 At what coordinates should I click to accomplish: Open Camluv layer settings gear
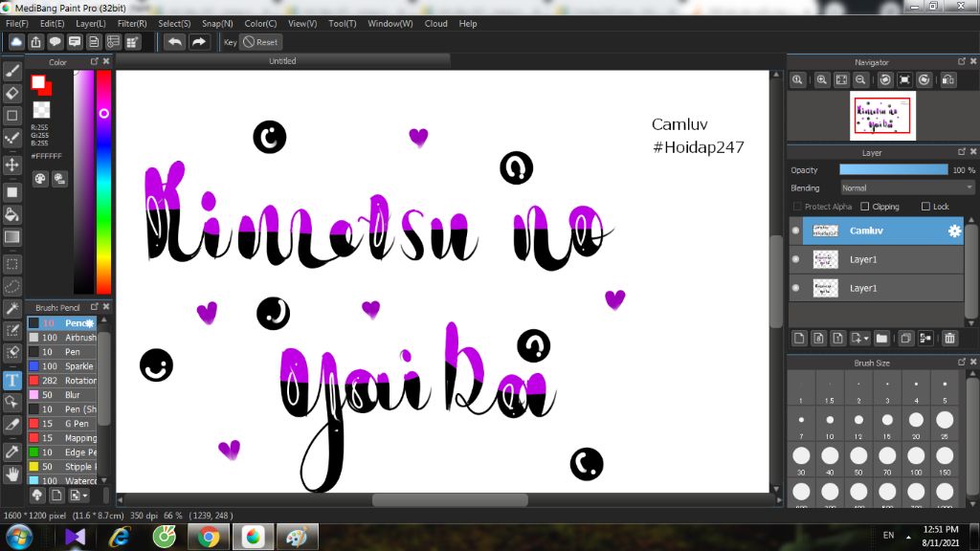[x=954, y=231]
